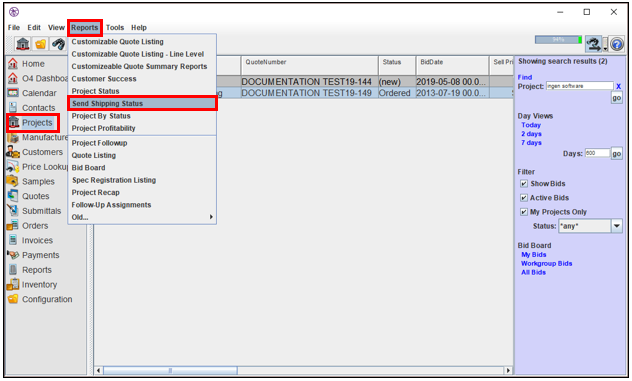Click the 2 days view link
The height and width of the screenshot is (381, 632).
[531, 134]
